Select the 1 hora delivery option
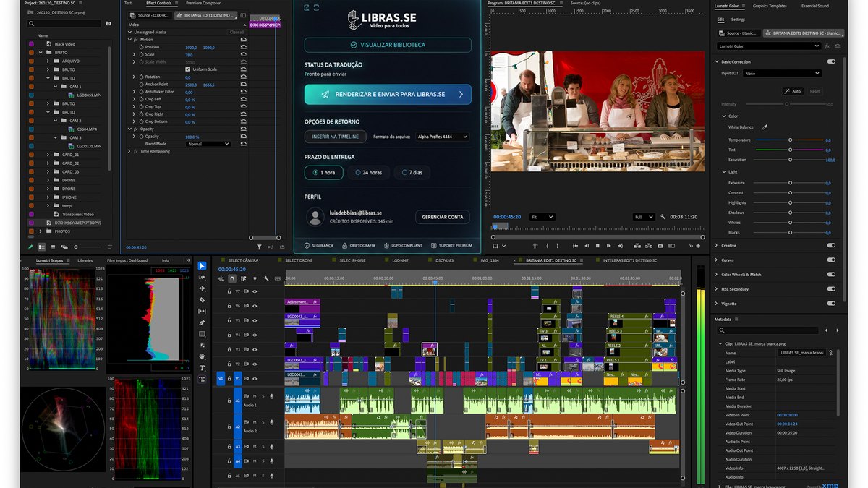Viewport: 868px width, 488px height. tap(323, 173)
